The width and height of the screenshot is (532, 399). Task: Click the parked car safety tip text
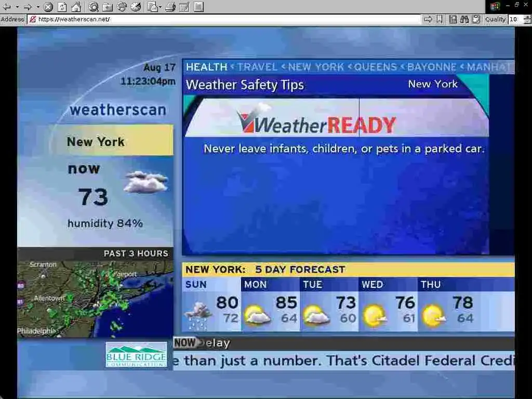[344, 149]
